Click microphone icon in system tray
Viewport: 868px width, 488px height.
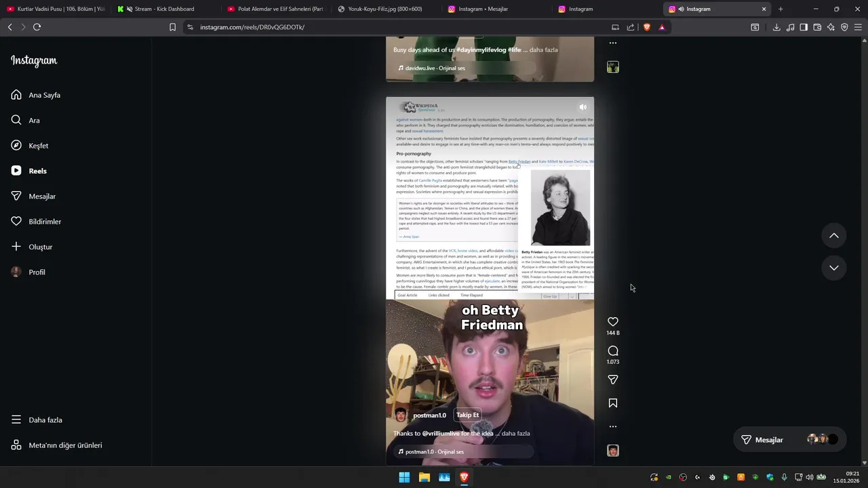(784, 477)
